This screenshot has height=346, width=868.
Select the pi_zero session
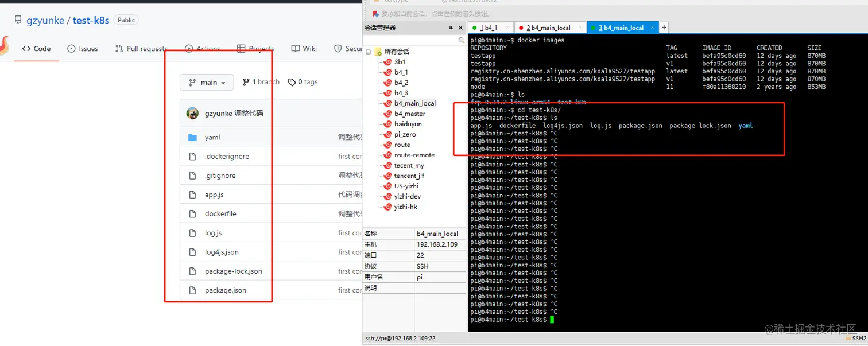[x=405, y=134]
